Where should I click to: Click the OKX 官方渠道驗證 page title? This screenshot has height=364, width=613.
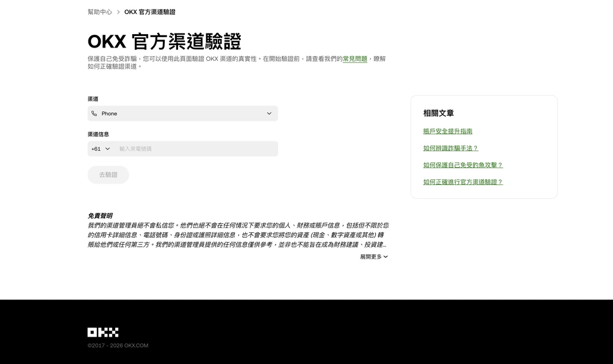coord(164,41)
